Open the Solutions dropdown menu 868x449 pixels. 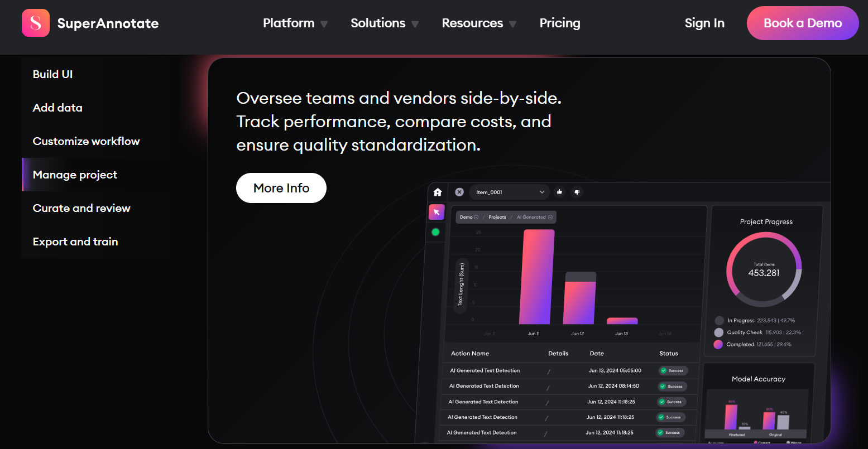pyautogui.click(x=385, y=23)
